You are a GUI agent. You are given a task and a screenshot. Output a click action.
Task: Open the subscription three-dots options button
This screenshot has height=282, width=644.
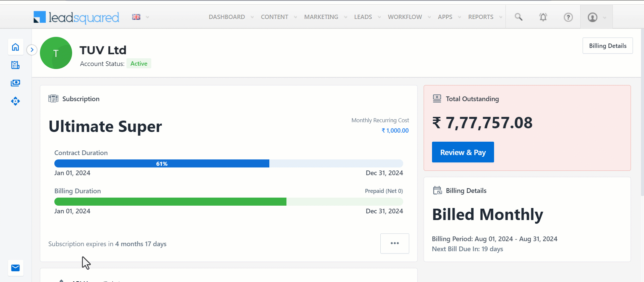(394, 243)
